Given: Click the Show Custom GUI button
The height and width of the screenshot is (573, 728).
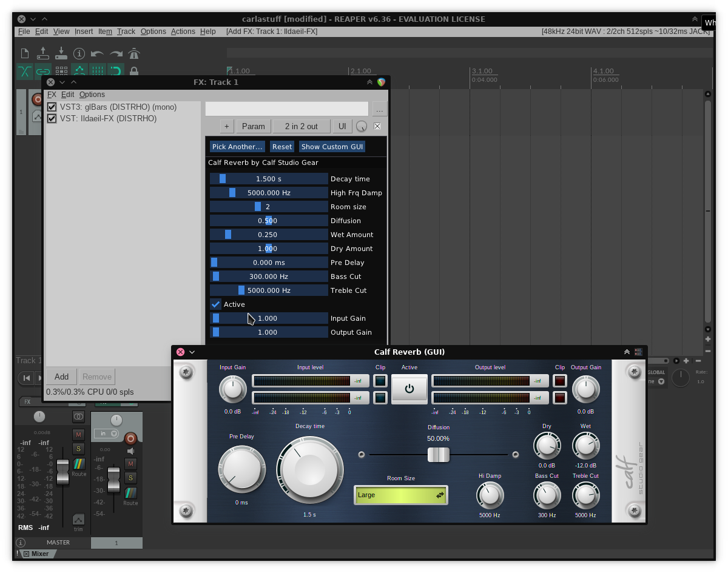Looking at the screenshot, I should [332, 147].
